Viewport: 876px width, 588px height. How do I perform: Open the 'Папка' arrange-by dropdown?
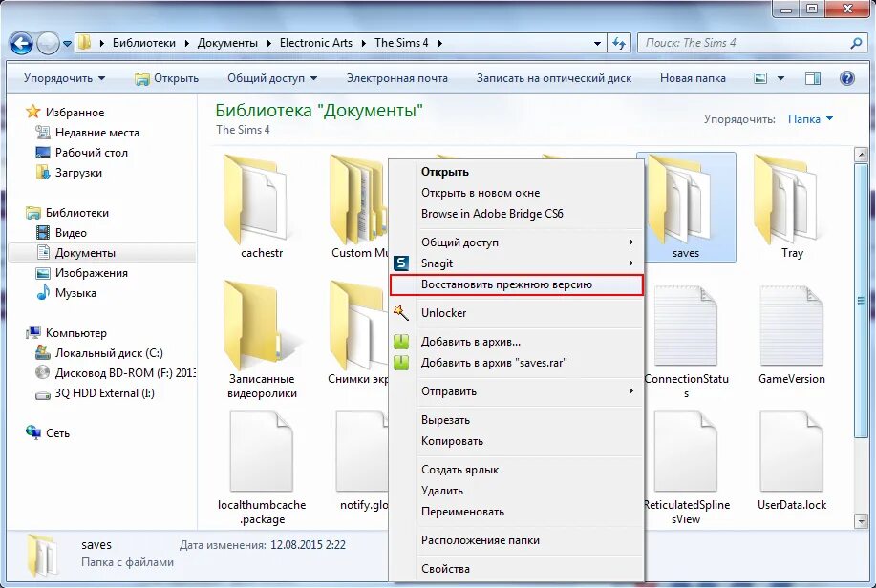pyautogui.click(x=810, y=119)
